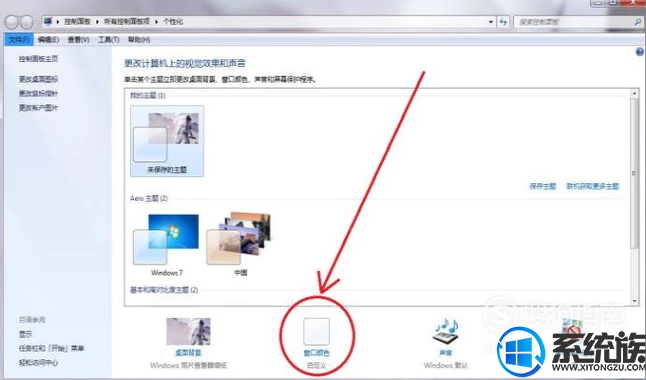Open the 声音 link

[x=445, y=353]
